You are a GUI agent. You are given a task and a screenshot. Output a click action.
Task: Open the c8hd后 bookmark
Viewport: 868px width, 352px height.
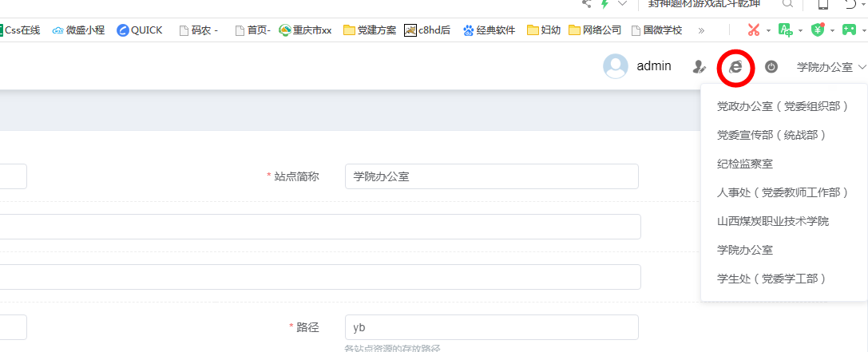427,30
